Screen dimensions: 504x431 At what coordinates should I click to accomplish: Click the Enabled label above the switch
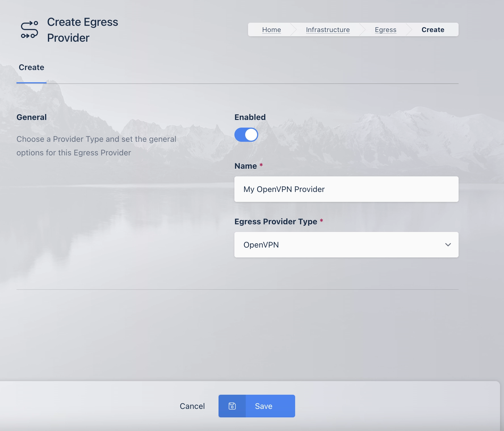(250, 117)
